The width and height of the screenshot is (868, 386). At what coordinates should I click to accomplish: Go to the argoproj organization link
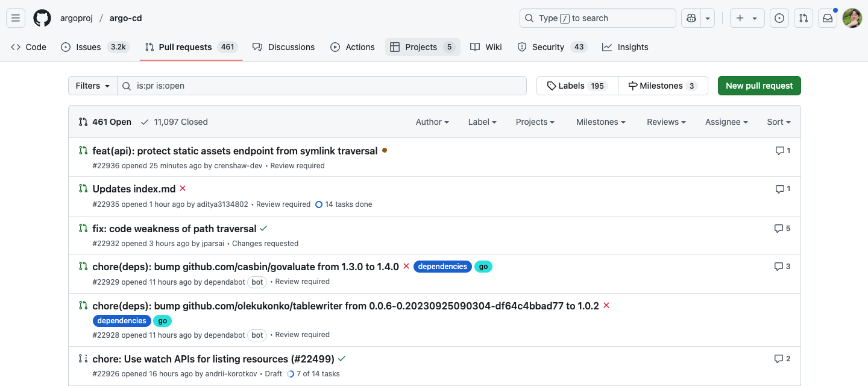[x=77, y=18]
